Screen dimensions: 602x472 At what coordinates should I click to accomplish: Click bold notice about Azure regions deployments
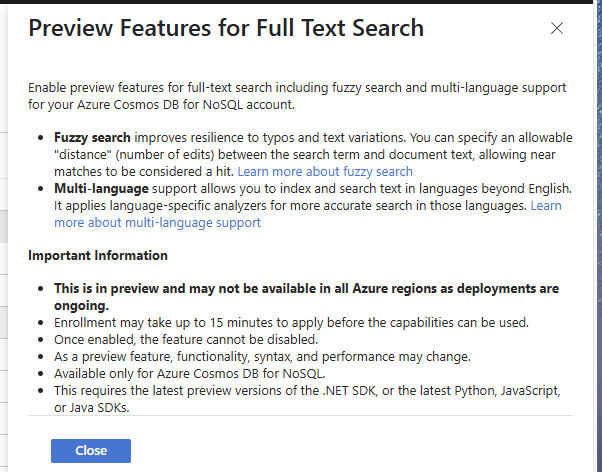click(x=306, y=296)
